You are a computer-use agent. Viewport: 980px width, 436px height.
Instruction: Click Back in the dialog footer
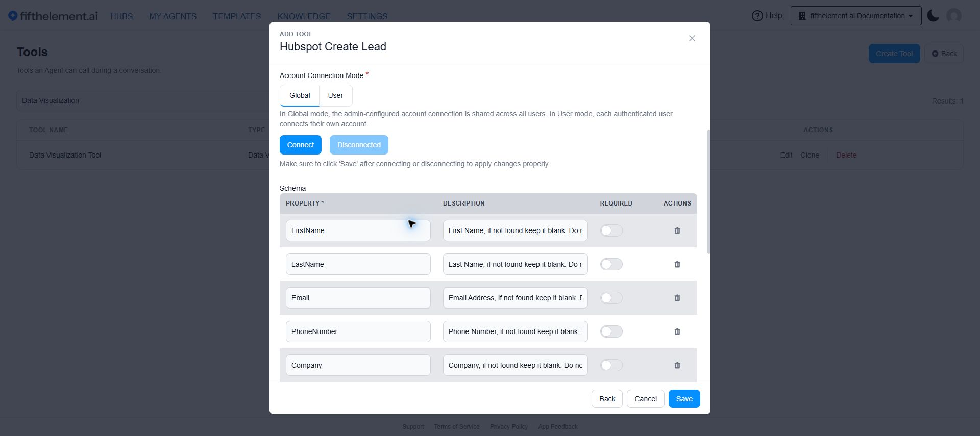tap(607, 399)
